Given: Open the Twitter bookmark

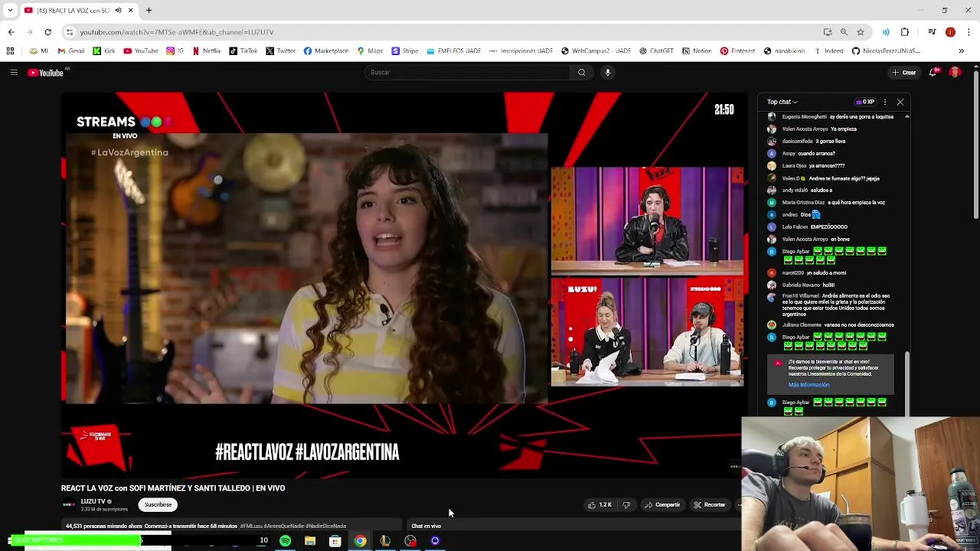Looking at the screenshot, I should click(281, 51).
